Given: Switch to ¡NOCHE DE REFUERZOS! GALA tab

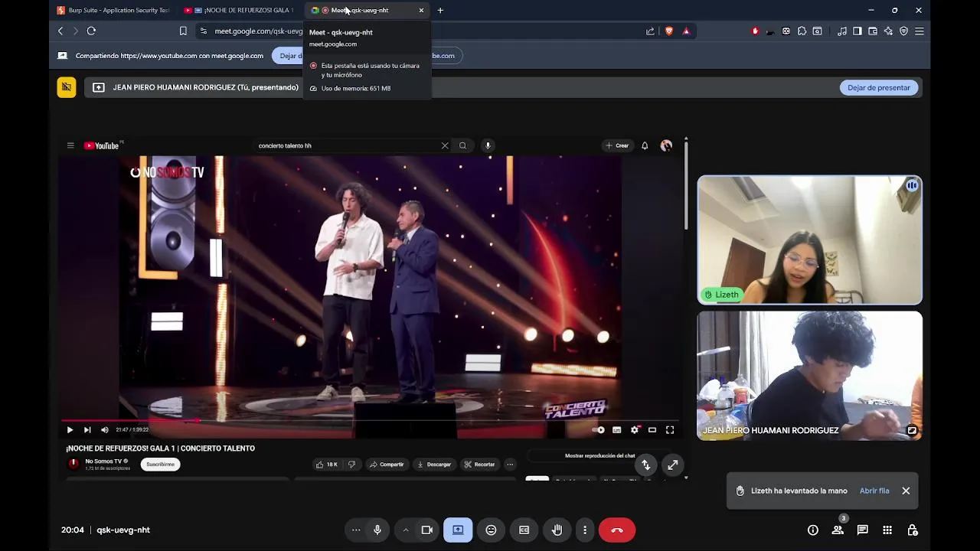Looking at the screenshot, I should (x=241, y=10).
